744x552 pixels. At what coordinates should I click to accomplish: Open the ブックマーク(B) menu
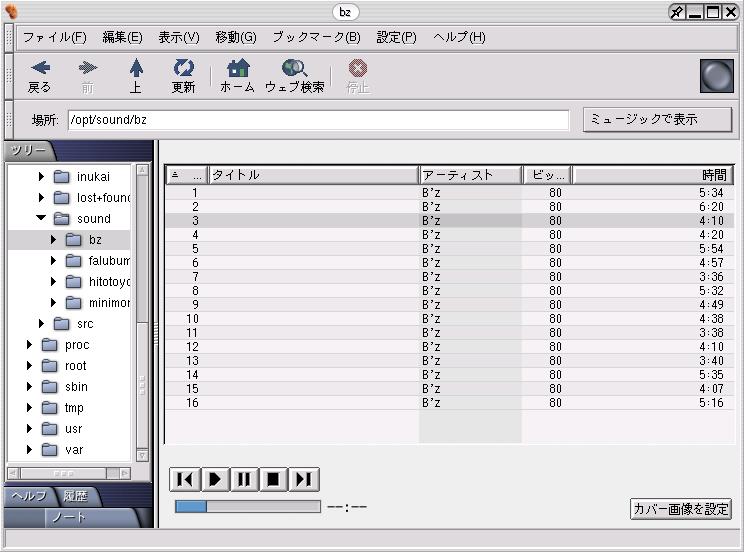point(316,37)
